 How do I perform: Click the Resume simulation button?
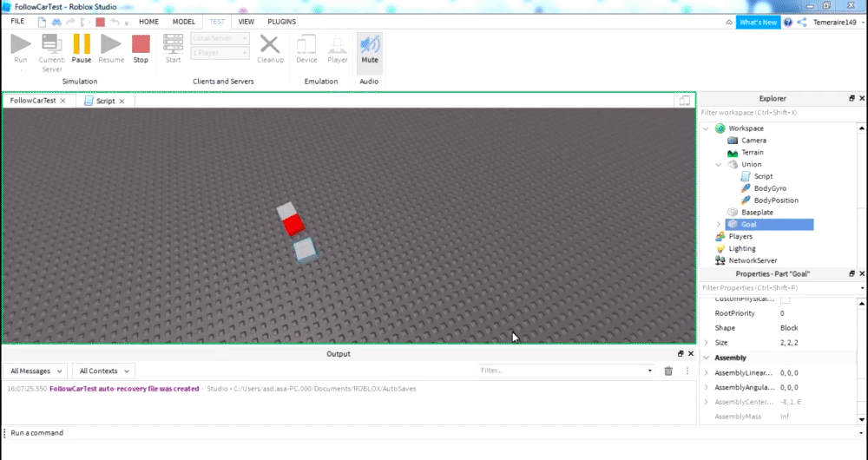(x=111, y=49)
